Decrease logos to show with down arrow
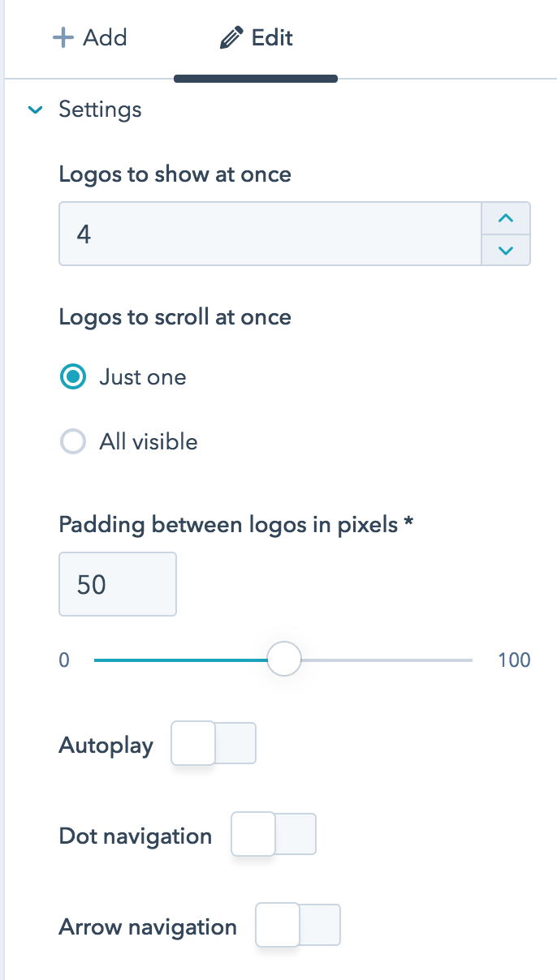The width and height of the screenshot is (557, 980). (x=506, y=250)
